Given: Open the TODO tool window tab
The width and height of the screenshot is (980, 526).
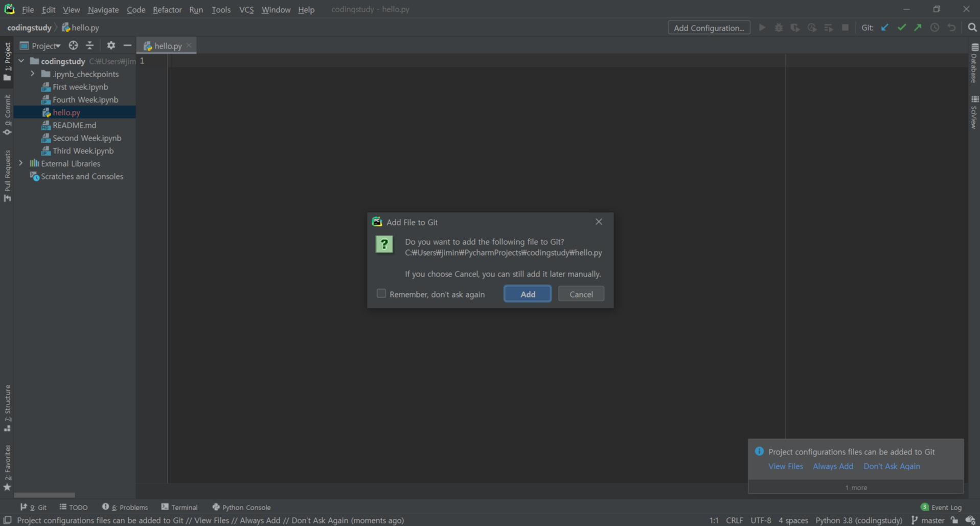Looking at the screenshot, I should point(74,507).
